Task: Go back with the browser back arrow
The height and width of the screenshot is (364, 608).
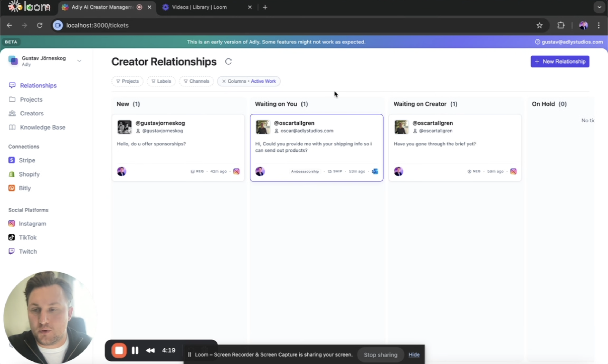Action: pos(9,25)
